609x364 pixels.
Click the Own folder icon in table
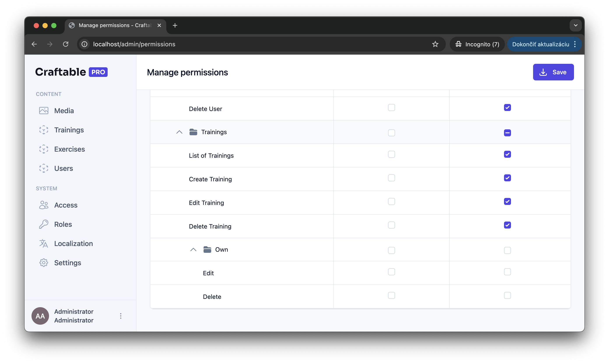207,250
